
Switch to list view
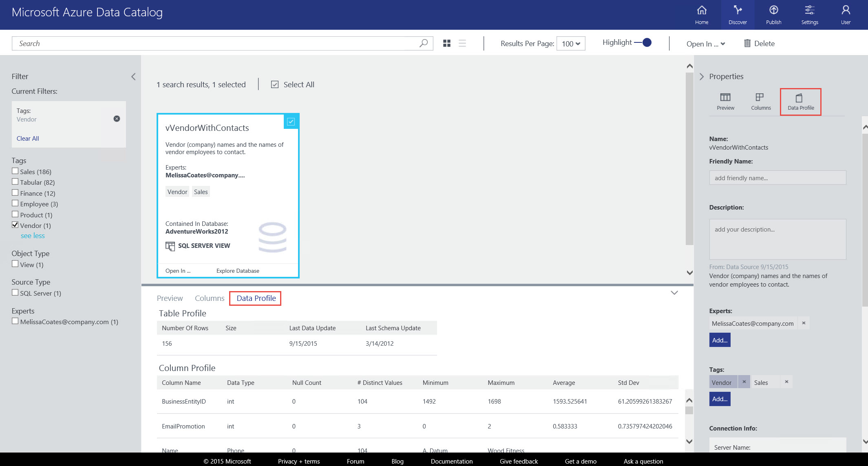462,43
